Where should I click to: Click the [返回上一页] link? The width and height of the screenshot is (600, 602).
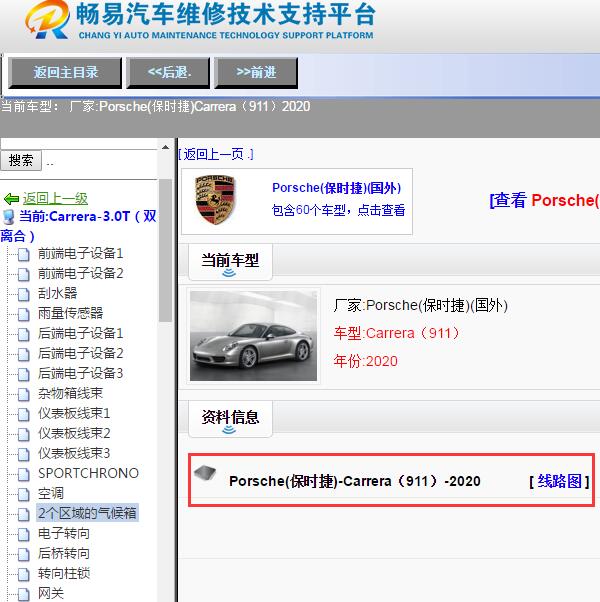click(x=216, y=154)
